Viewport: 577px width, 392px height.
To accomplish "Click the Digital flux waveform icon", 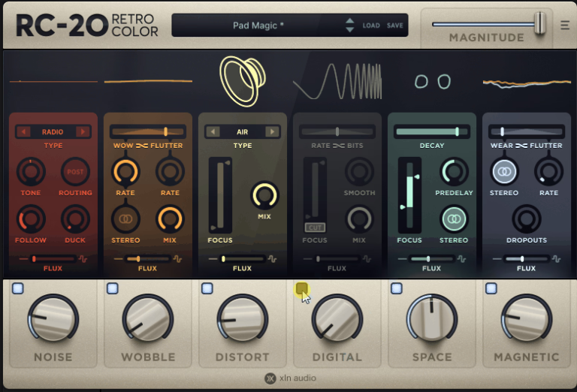I will tap(367, 259).
